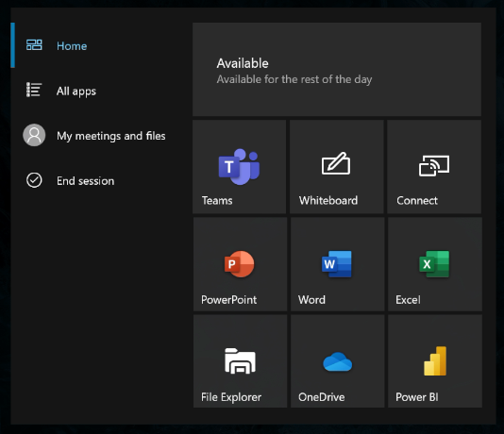Click the End session checkmark icon
504x434 pixels.
34,180
